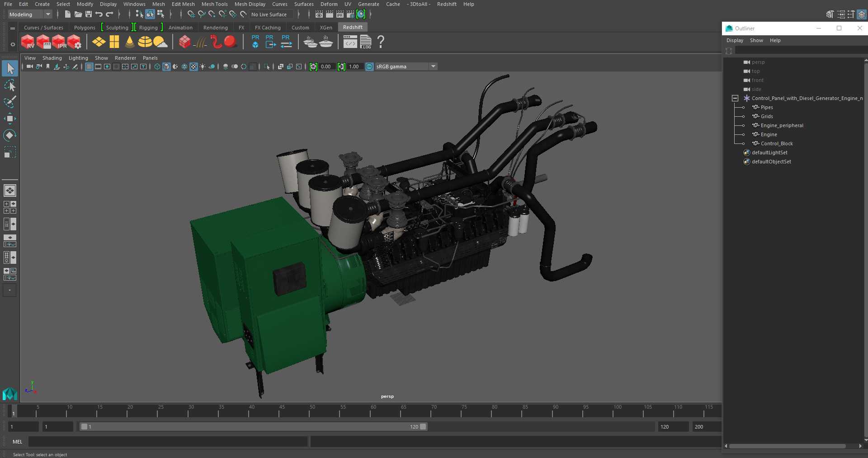Pick the Move tool
The image size is (868, 458).
pos(10,119)
